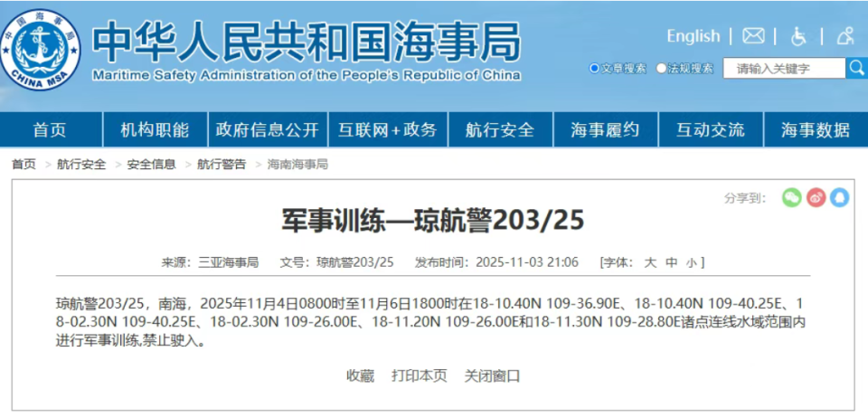Screen dimensions: 868x418
Task: Go to 航行安全 in breadcrumb trail
Action: pos(80,165)
